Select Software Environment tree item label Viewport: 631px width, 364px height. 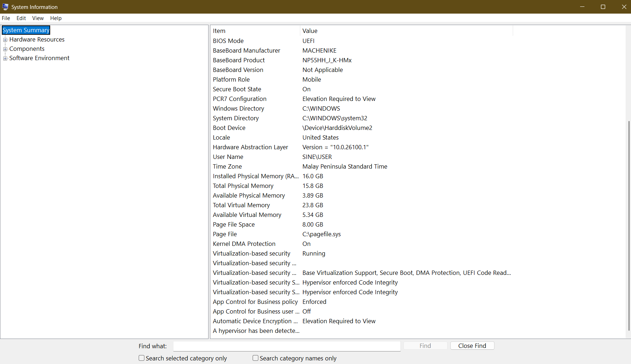[39, 58]
